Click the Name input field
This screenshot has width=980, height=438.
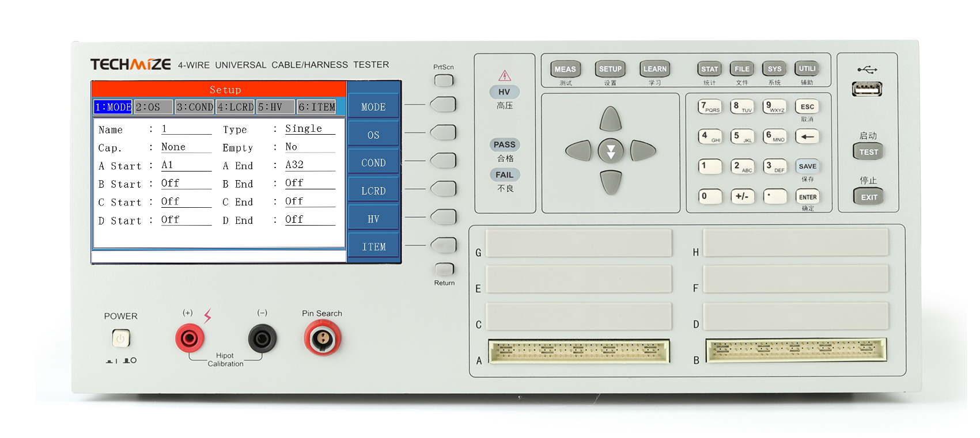point(186,130)
